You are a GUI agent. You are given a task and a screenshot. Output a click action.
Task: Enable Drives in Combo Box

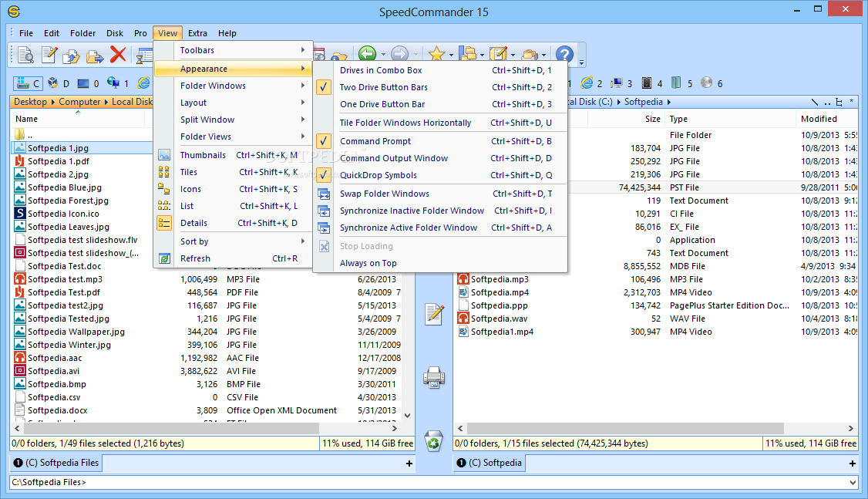click(440, 70)
